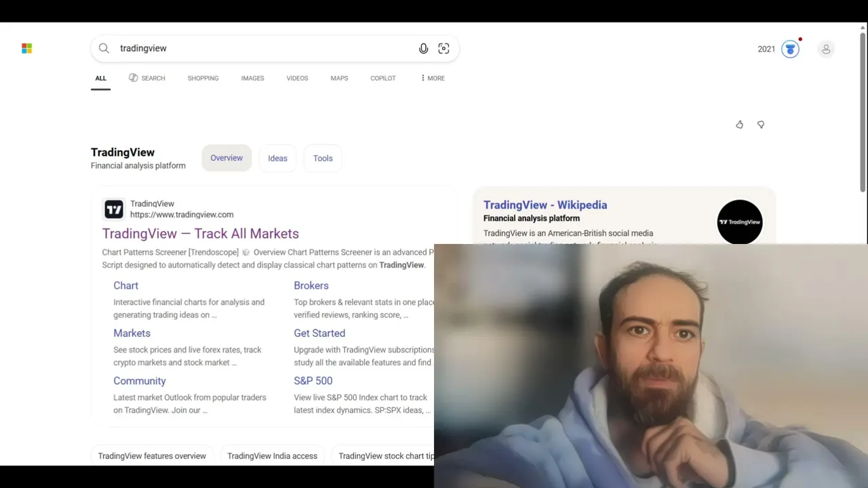Screen dimensions: 868x488
Task: Click the TradingView India access suggestion
Action: tap(272, 455)
